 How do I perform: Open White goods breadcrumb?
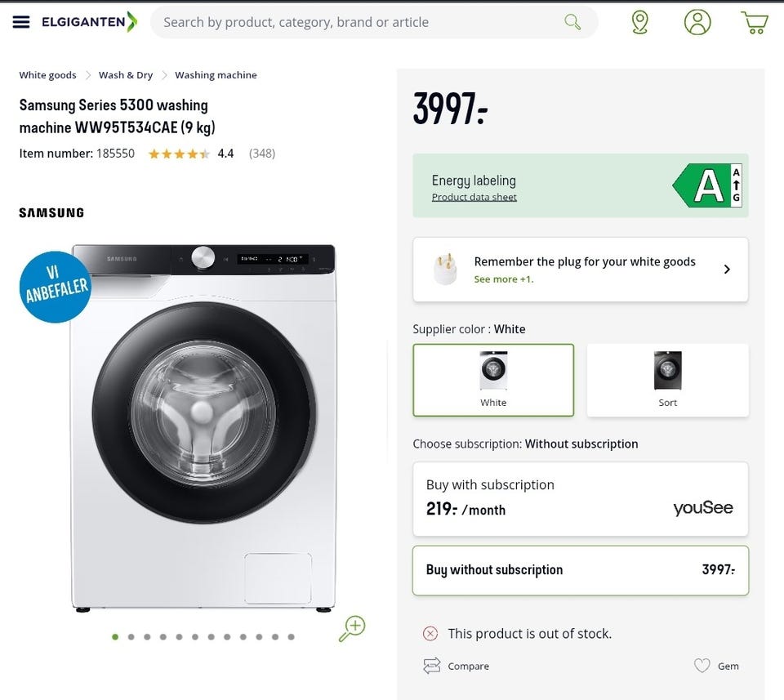[x=47, y=75]
